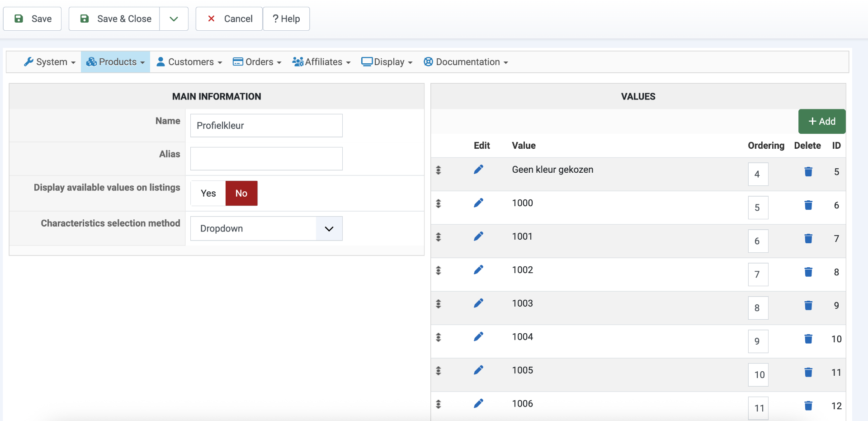Click the drag handle icon for value 1001
Viewport: 868px width, 421px height.
[x=438, y=237]
